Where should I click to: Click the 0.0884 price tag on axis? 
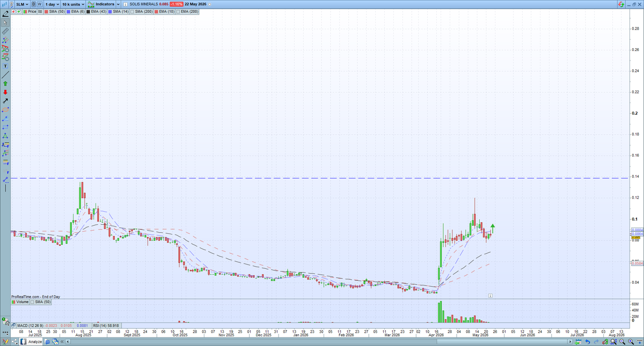[x=636, y=230]
